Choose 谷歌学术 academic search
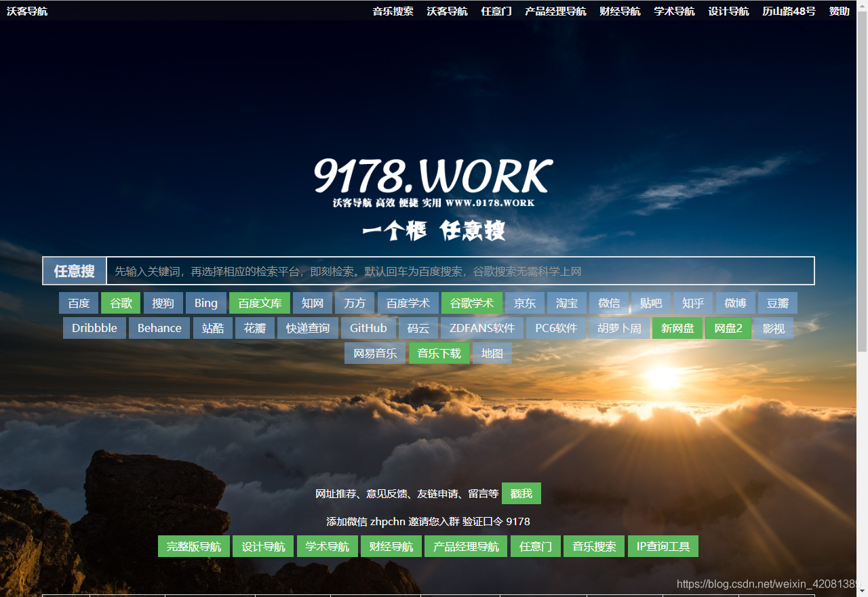The width and height of the screenshot is (868, 597). tap(471, 303)
